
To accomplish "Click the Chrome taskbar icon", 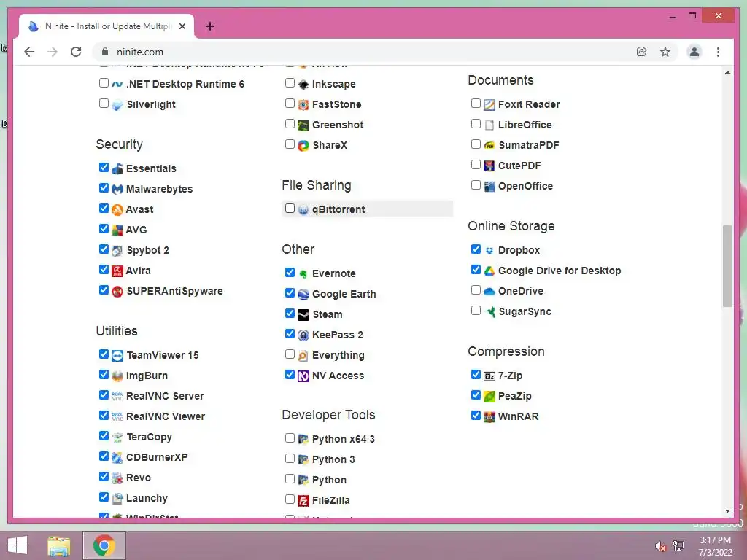I will coord(104,545).
